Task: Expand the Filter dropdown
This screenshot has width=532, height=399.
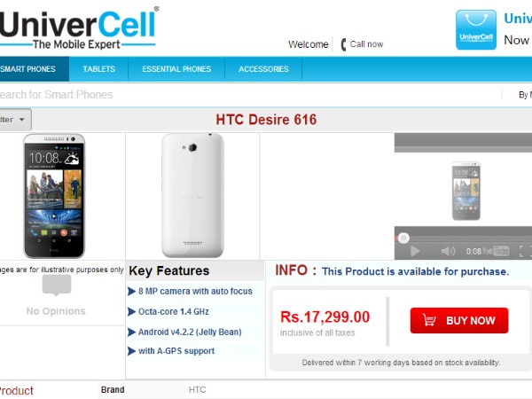Action: (x=15, y=120)
